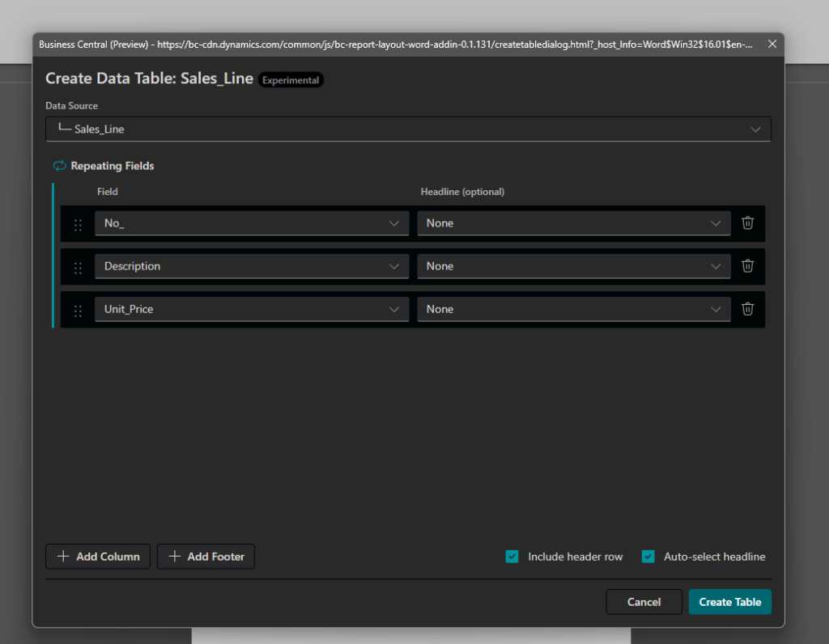
Task: Click the Headline (optional) column label
Action: coord(462,192)
